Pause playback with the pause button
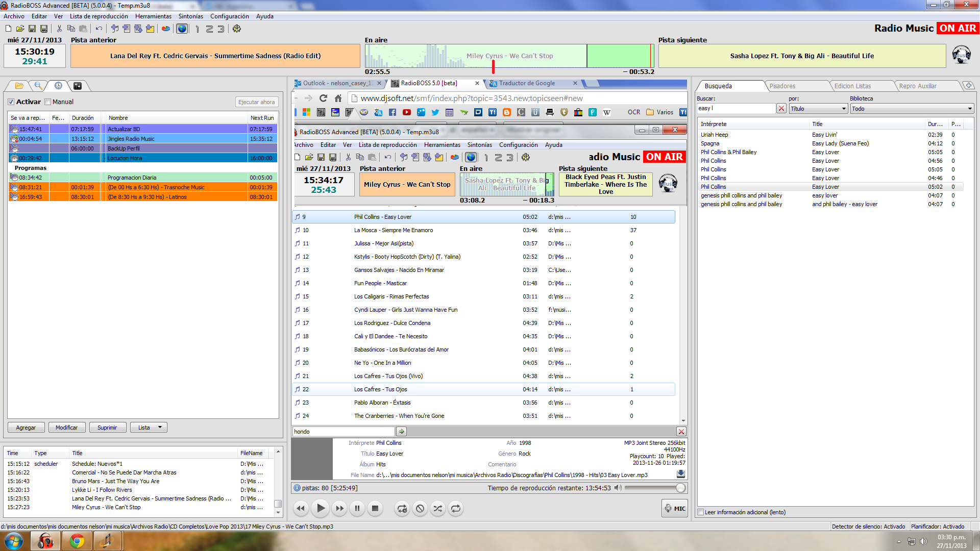 (357, 508)
